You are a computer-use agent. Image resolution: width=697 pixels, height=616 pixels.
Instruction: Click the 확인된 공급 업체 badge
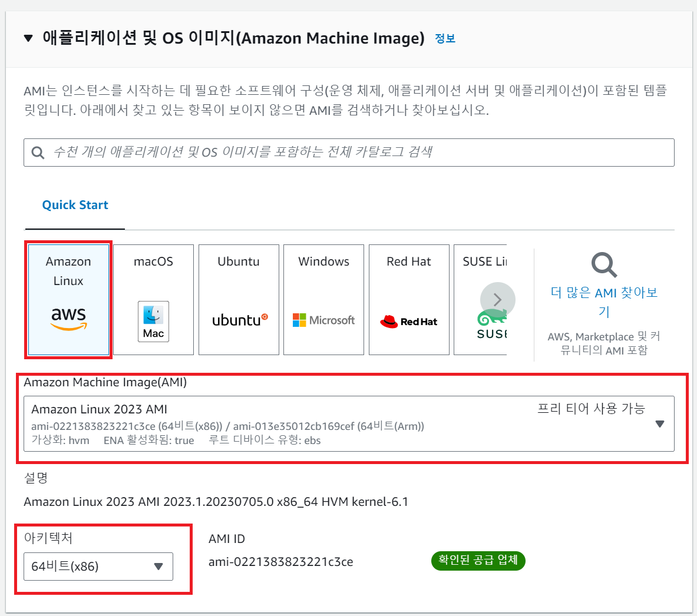pos(478,561)
